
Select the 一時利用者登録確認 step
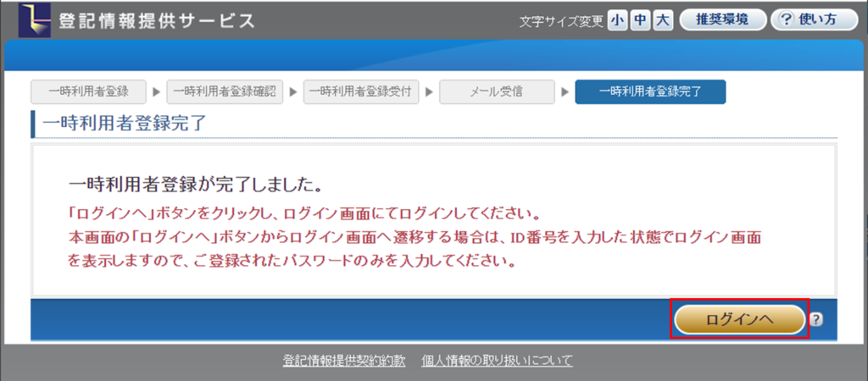pyautogui.click(x=225, y=92)
